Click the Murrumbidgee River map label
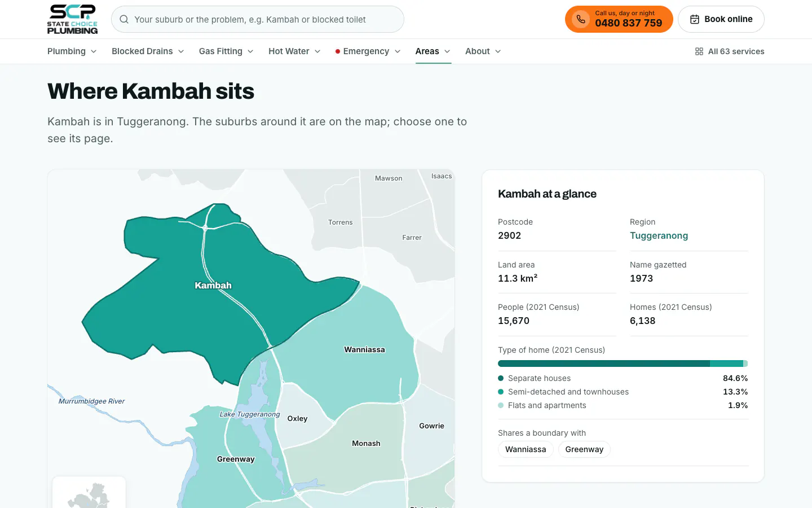Viewport: 812px width, 508px height. coord(91,401)
